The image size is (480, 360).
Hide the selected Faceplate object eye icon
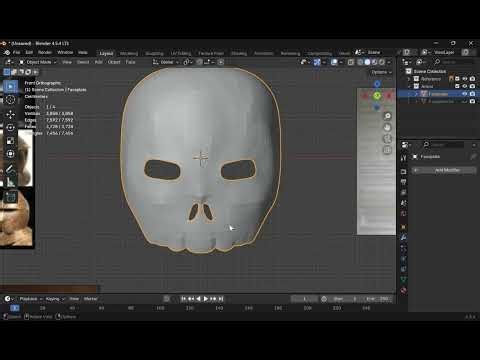coord(465,94)
